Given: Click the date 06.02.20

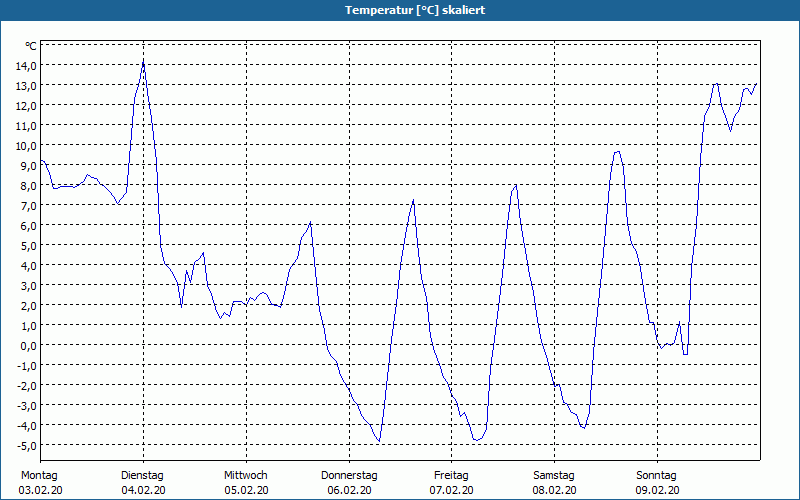Looking at the screenshot, I should pyautogui.click(x=349, y=490).
